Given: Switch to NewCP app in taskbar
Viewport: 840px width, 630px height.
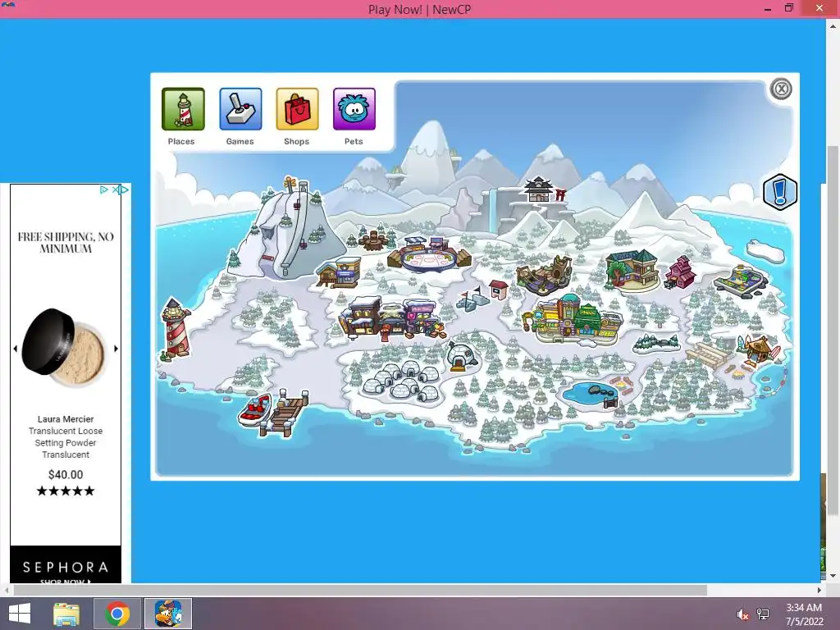Looking at the screenshot, I should (168, 614).
